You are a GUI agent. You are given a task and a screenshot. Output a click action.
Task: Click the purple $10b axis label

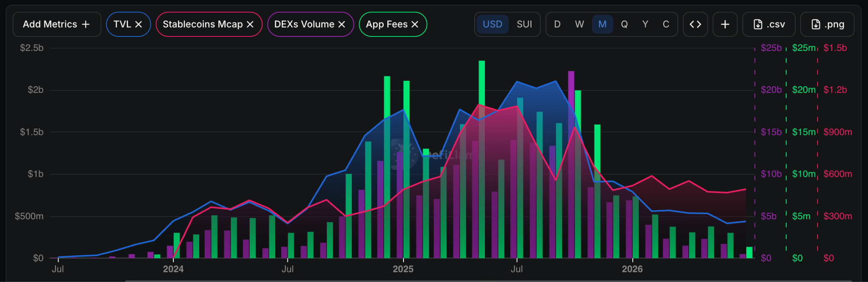(x=771, y=174)
